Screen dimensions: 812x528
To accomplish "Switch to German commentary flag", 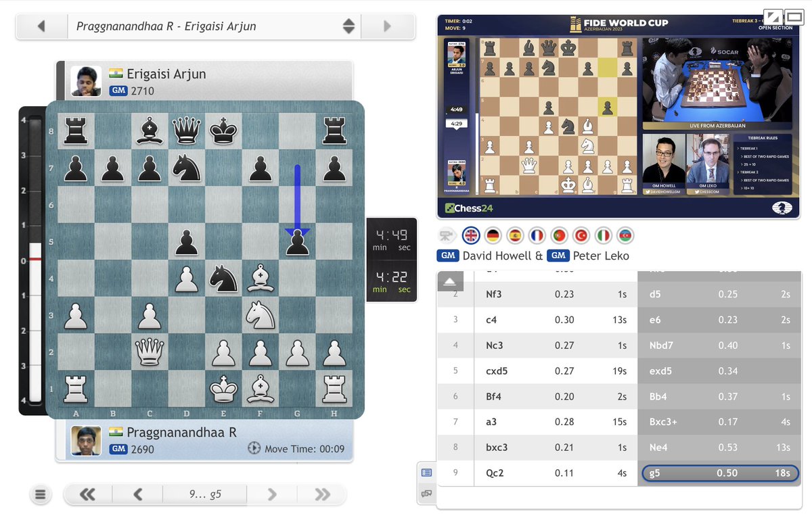I will pyautogui.click(x=493, y=236).
